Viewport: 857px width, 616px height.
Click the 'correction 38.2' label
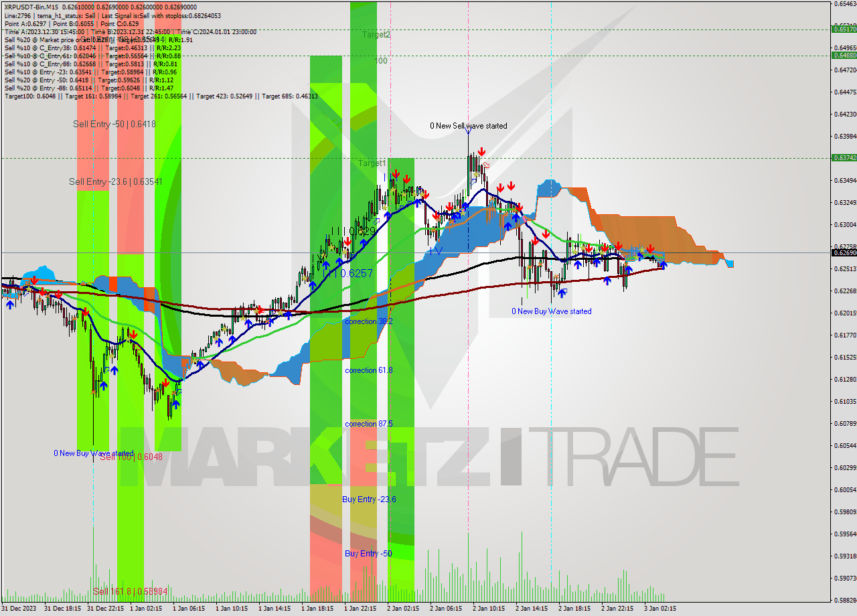(x=369, y=321)
